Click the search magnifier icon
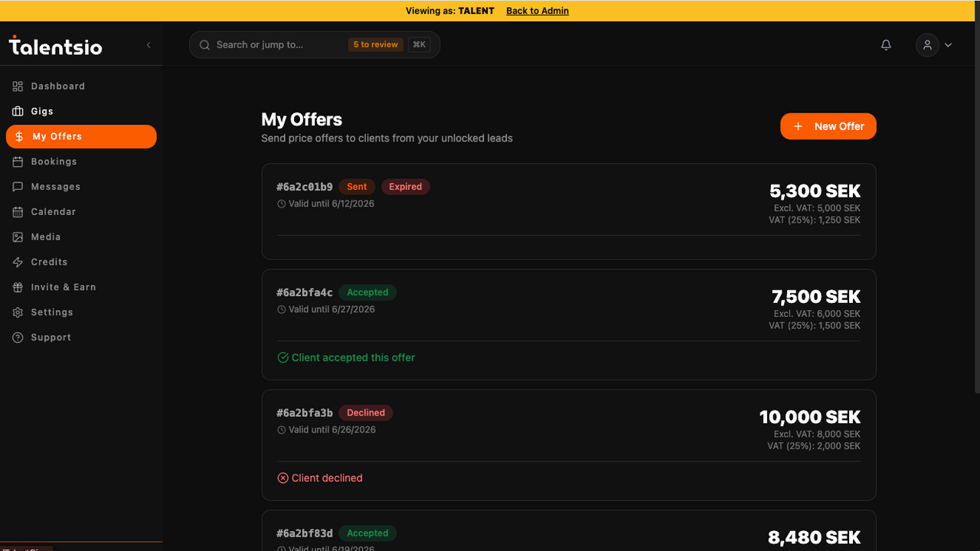Screen dimensions: 980x551 (204, 45)
